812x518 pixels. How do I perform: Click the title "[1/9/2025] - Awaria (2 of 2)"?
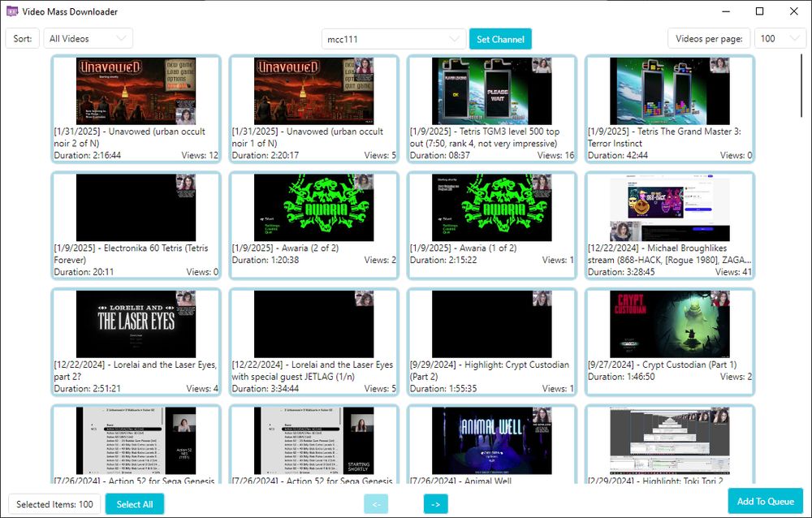point(285,248)
